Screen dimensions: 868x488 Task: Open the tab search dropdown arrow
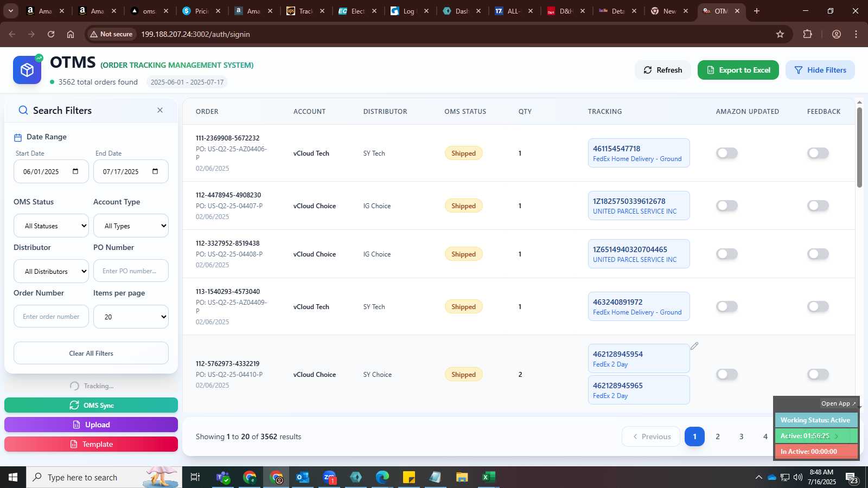[x=10, y=11]
